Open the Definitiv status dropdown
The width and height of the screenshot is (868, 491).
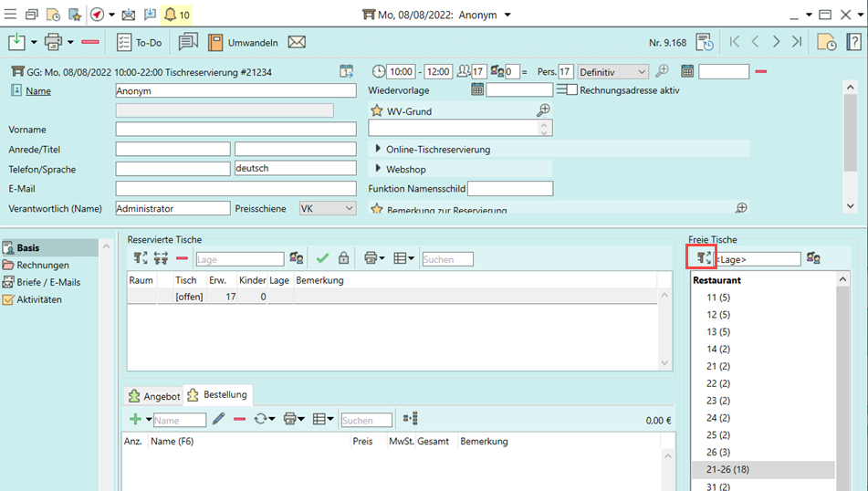point(612,71)
